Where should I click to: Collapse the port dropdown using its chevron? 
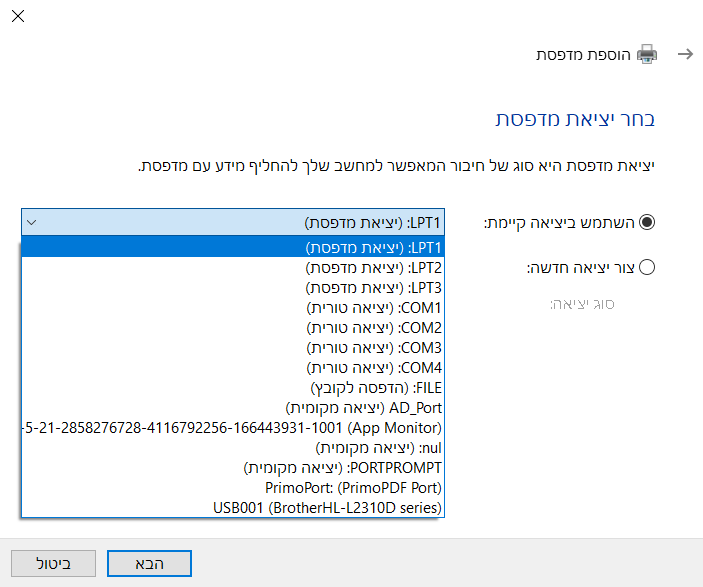31,222
